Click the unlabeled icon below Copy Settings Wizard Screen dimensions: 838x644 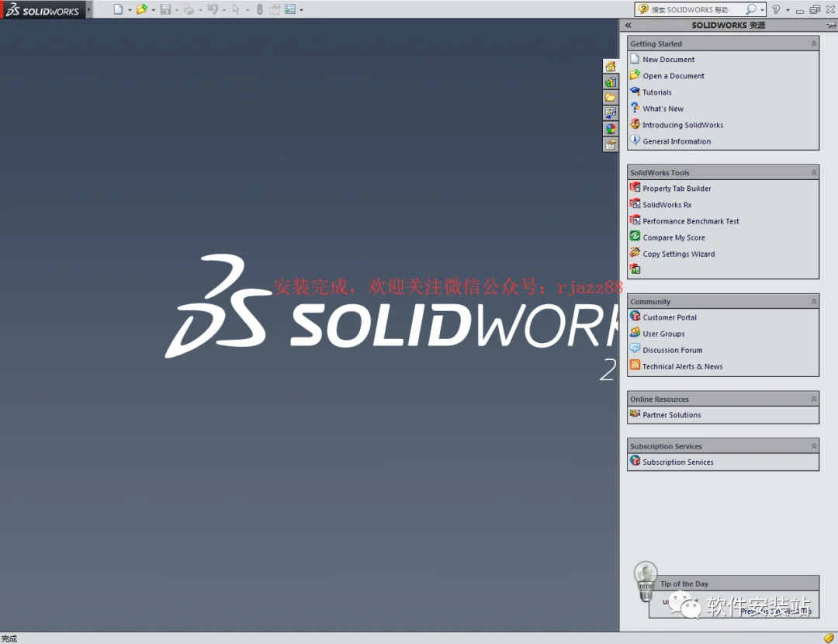tap(635, 268)
